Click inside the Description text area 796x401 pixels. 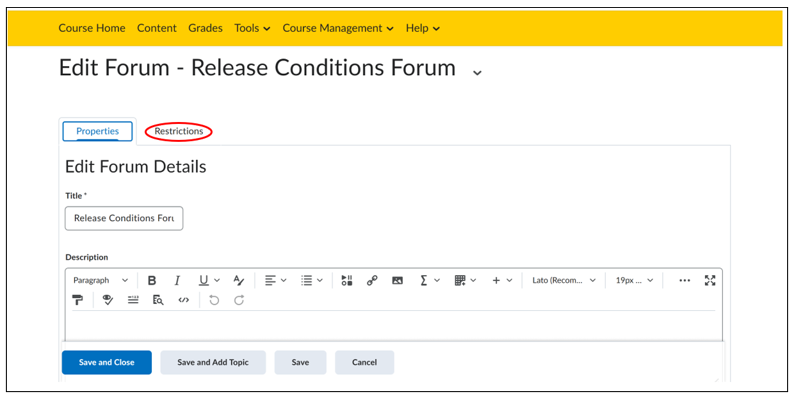click(x=393, y=325)
